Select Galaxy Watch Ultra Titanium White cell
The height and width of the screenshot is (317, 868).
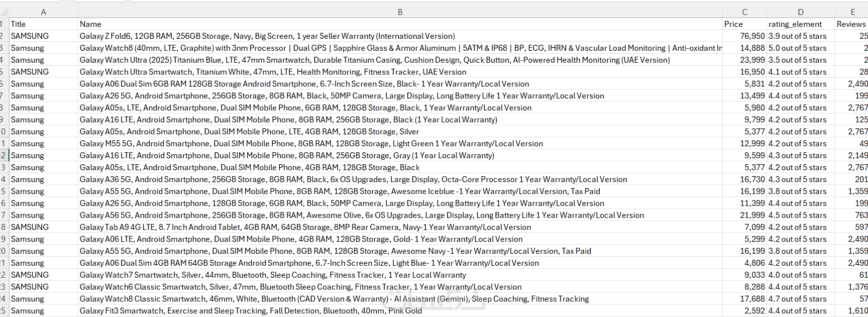400,72
